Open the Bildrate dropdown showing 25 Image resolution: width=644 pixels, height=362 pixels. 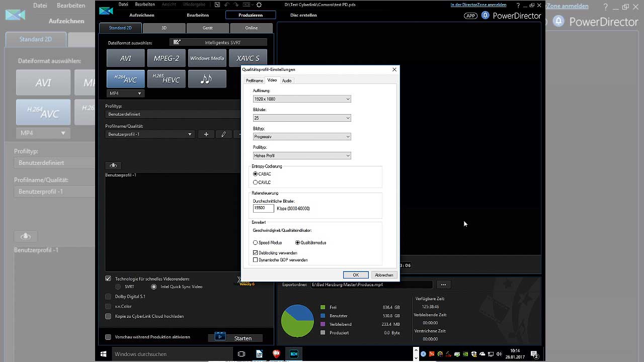coord(301,118)
